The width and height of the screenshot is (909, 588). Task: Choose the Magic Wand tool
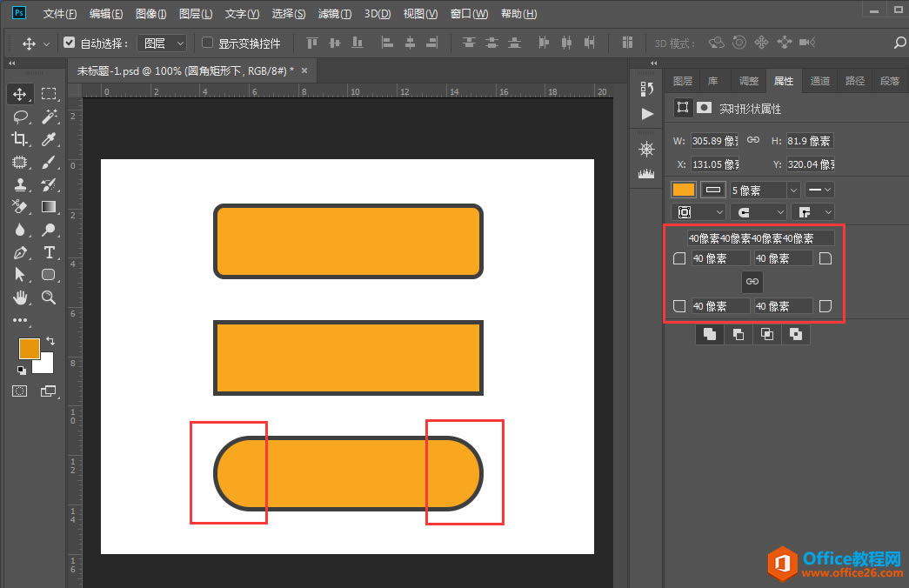point(49,117)
